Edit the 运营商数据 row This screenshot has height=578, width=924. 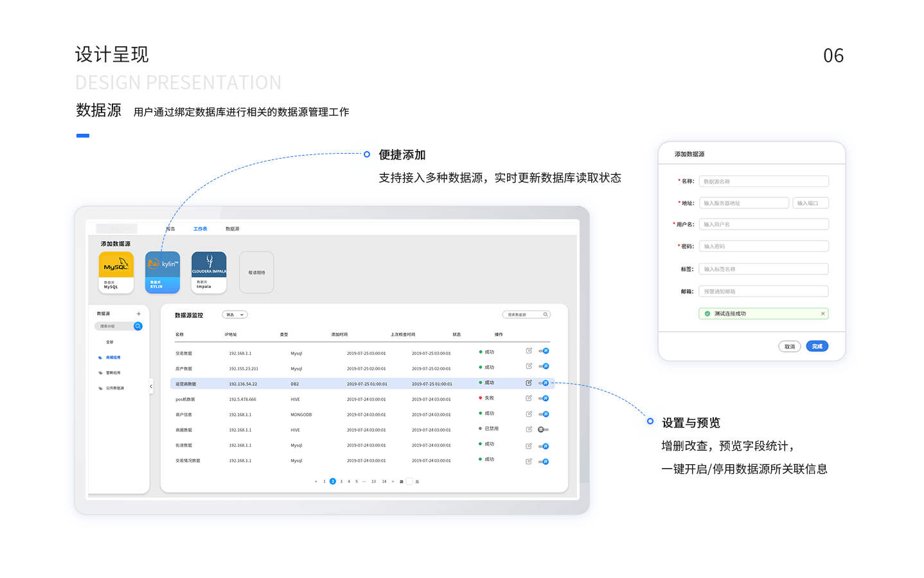pos(529,383)
